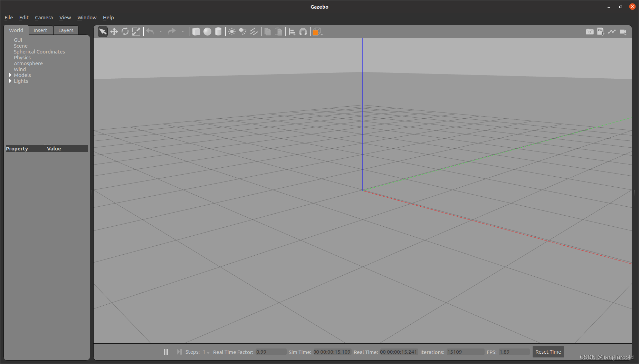
Task: Open the Camera menu
Action: click(x=44, y=18)
